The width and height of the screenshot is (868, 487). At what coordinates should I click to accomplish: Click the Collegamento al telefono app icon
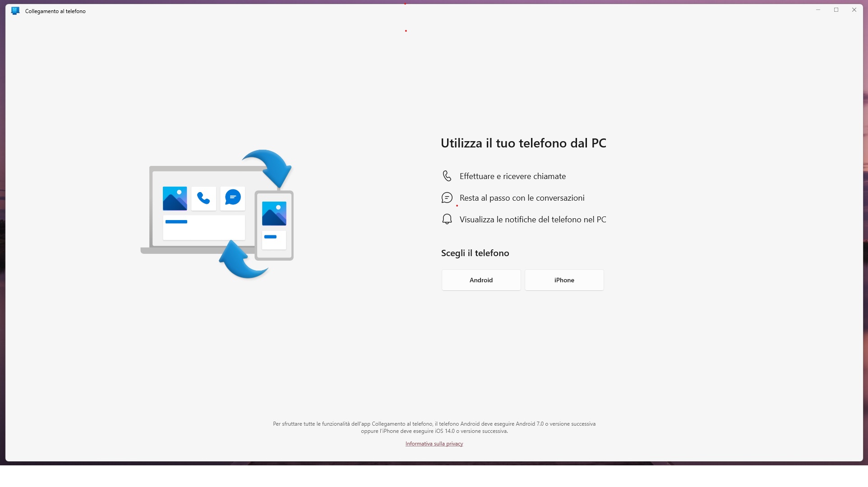point(15,11)
